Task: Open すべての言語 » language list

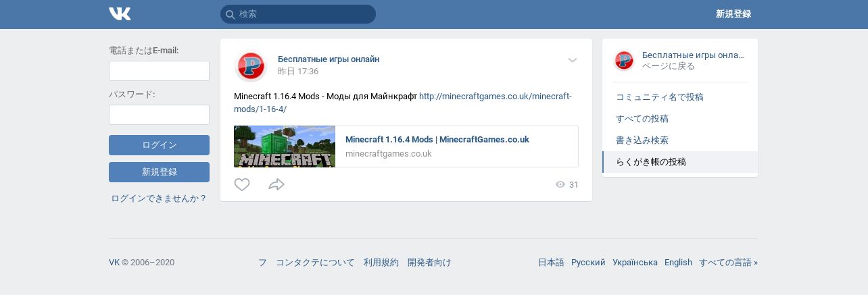Action: click(728, 263)
